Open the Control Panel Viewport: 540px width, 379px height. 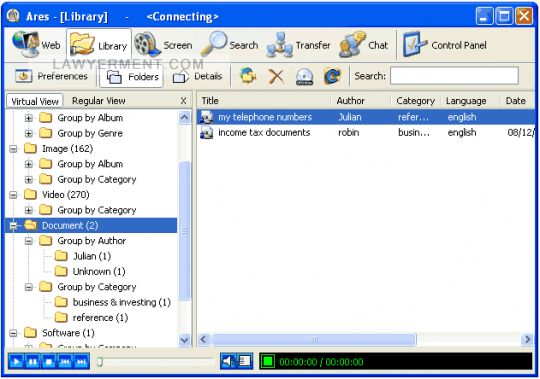coord(445,45)
